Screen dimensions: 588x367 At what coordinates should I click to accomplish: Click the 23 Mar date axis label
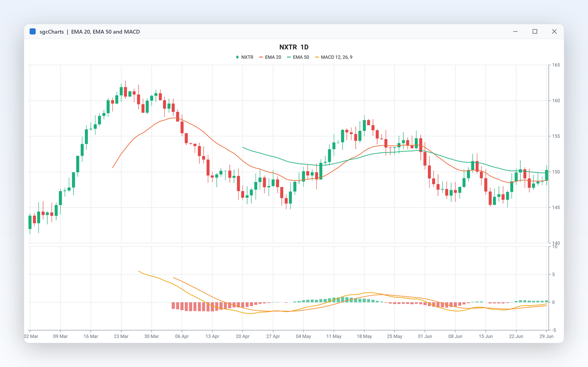pos(121,337)
